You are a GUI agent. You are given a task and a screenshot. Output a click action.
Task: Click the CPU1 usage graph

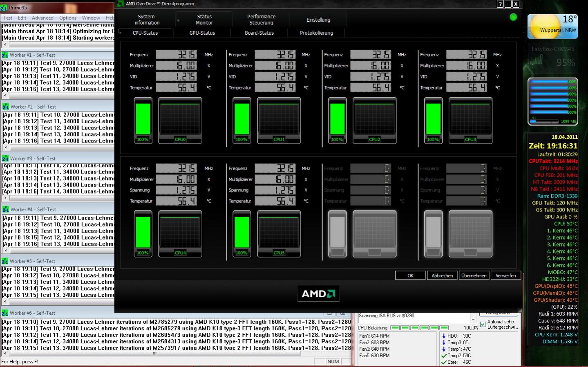[279, 120]
